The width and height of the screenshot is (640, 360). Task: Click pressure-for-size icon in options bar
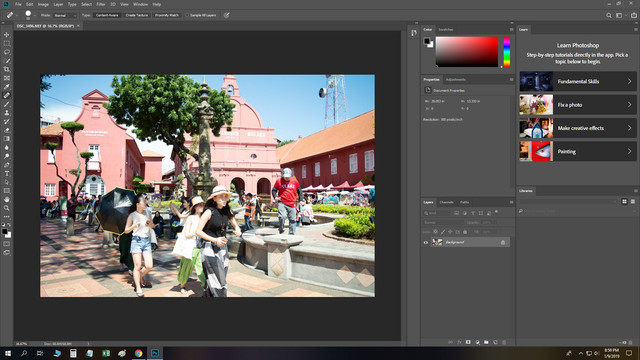point(227,15)
